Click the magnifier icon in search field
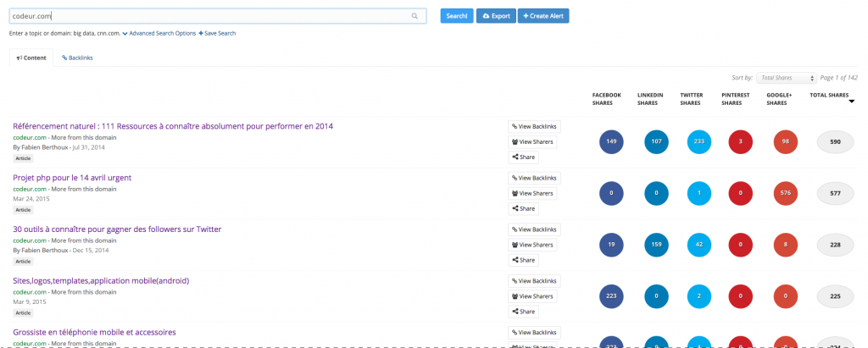 point(415,16)
